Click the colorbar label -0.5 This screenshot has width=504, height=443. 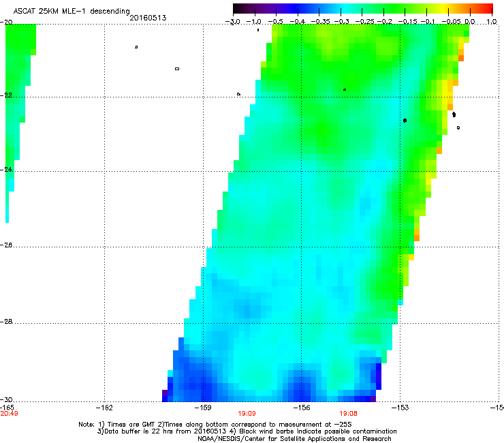coord(275,22)
